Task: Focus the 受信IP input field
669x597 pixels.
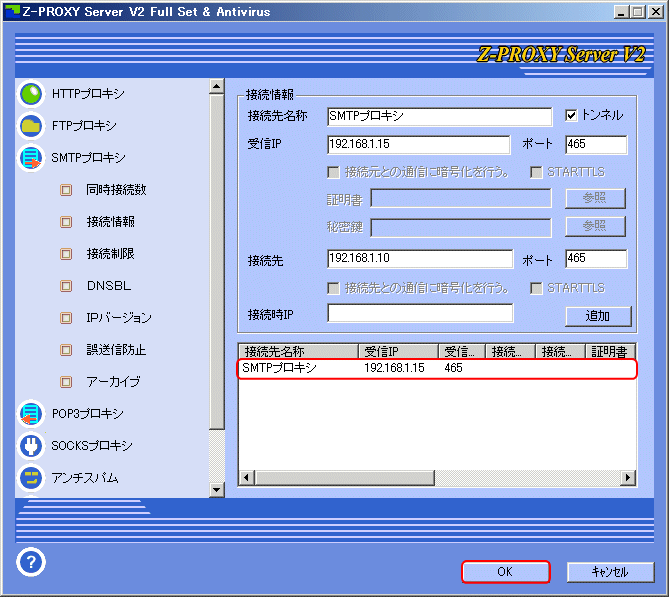Action: [419, 144]
